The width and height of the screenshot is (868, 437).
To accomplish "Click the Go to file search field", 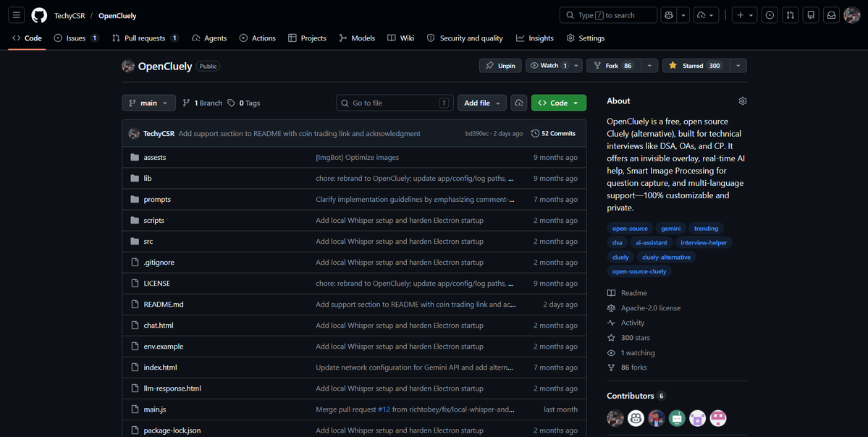I will coord(395,103).
